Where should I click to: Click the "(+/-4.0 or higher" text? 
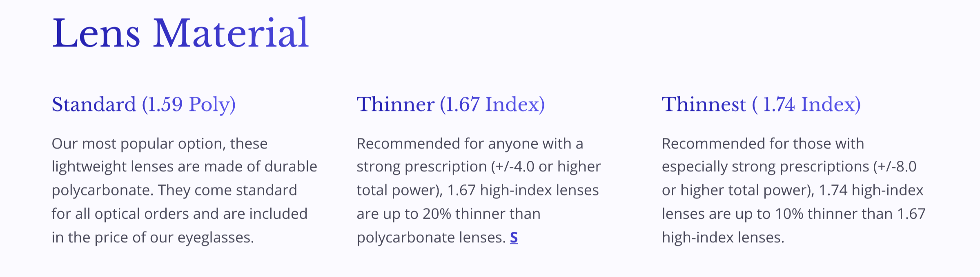[x=546, y=167]
